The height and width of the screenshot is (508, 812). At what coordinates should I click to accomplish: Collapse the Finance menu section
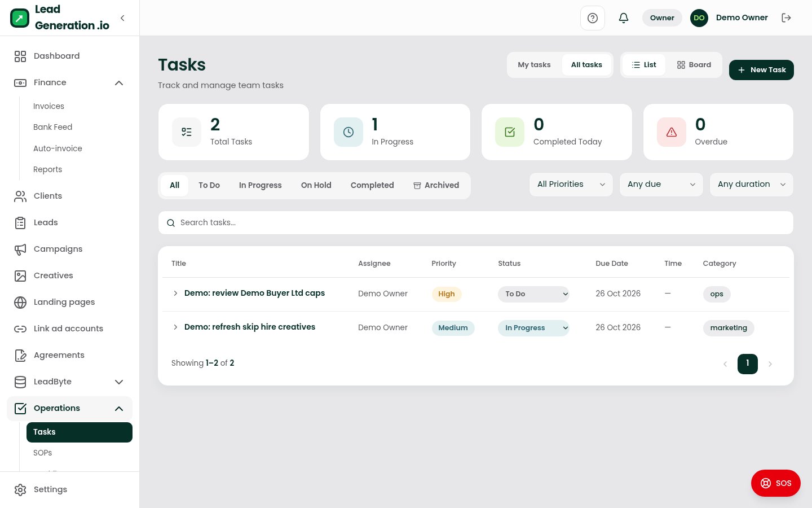[119, 83]
